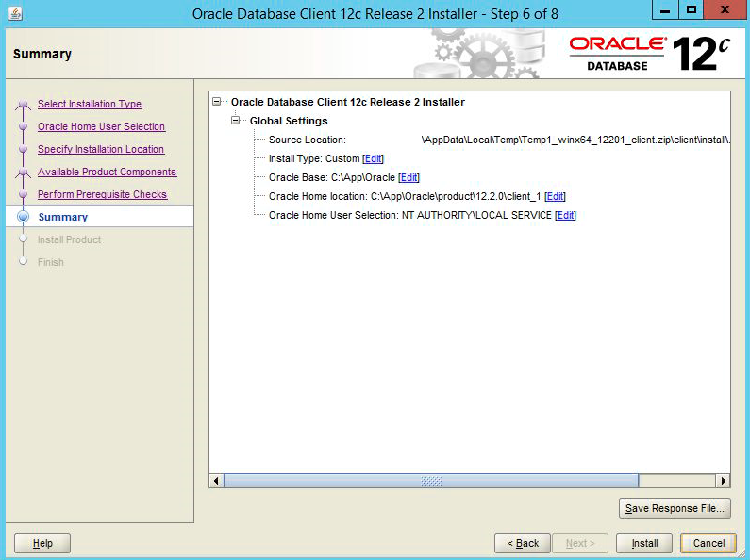Viewport: 750px width, 560px height.
Task: Edit the Oracle Home User Selection
Action: coord(565,215)
